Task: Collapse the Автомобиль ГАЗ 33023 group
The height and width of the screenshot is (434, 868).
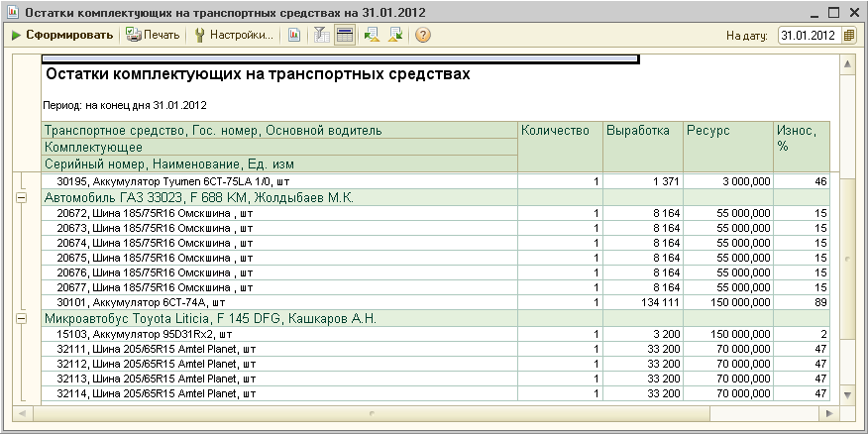Action: pyautogui.click(x=22, y=198)
